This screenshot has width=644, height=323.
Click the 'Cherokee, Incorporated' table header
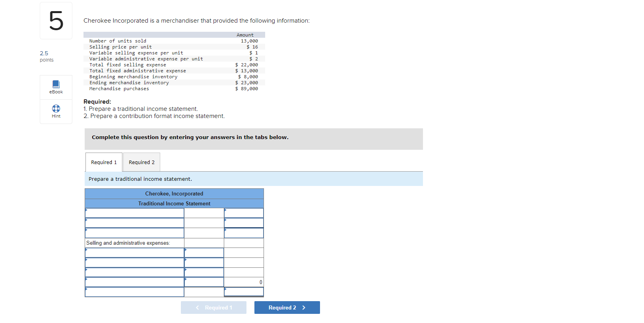coord(174,193)
